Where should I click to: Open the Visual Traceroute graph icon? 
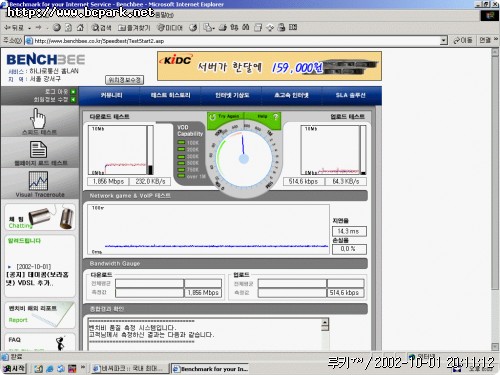(x=38, y=180)
